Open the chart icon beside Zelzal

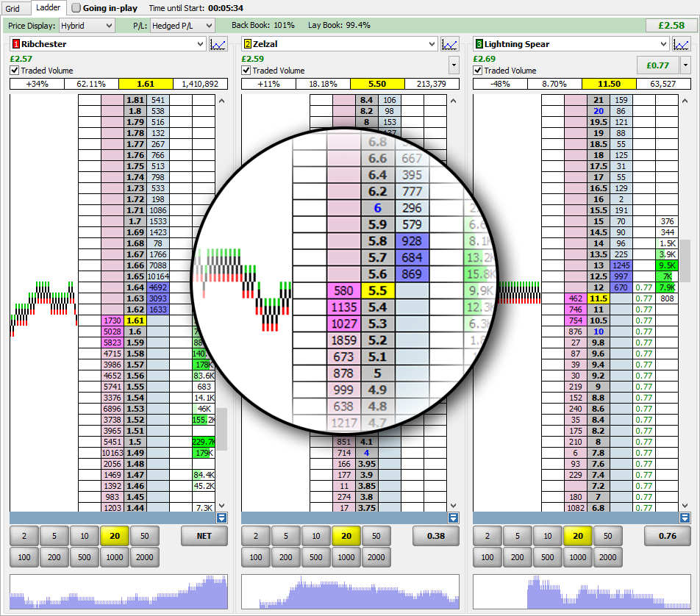click(x=449, y=44)
